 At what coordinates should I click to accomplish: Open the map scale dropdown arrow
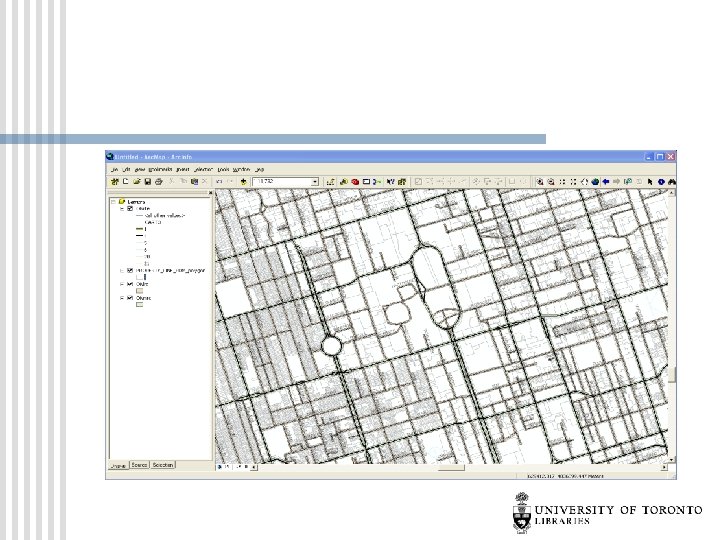[x=315, y=182]
